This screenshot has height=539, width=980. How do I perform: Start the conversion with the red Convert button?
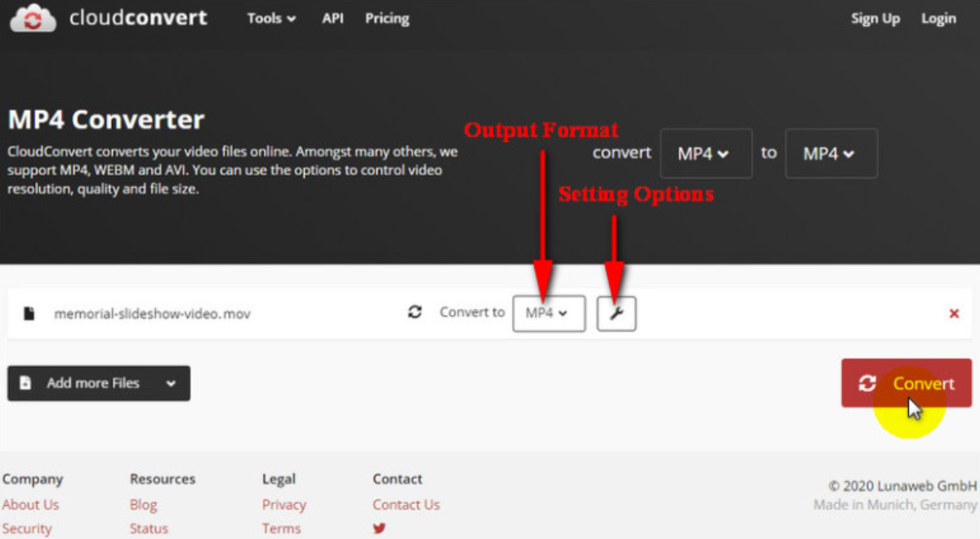[906, 383]
